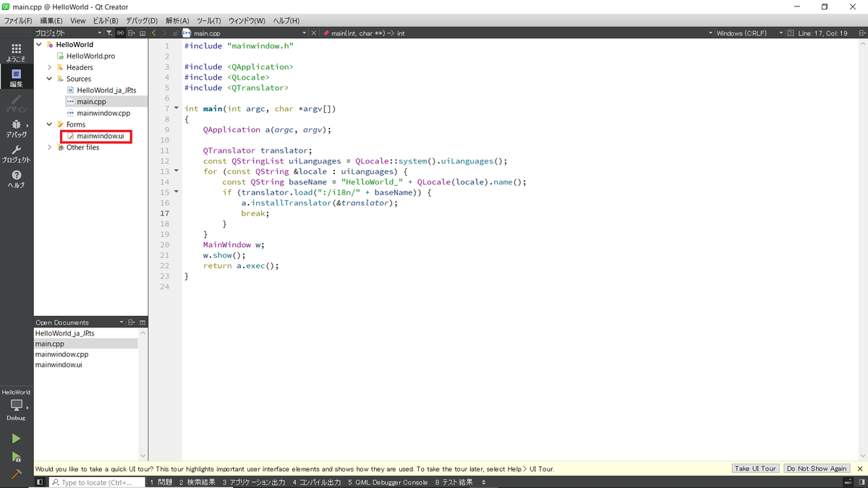The width and height of the screenshot is (868, 488).
Task: Toggle synchronize with editor link icon
Action: pos(120,33)
